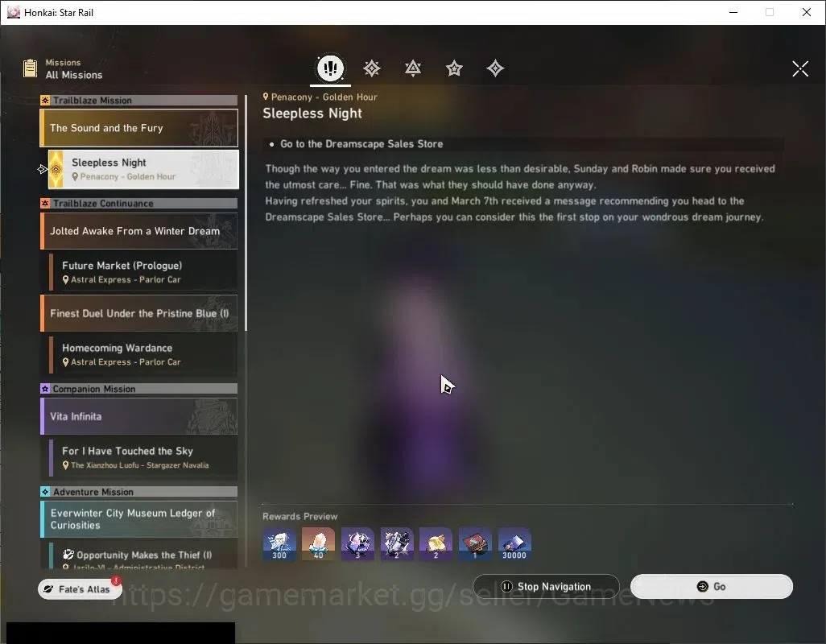Open Fate's Atlas
Screen dimensions: 826x644
80,589
